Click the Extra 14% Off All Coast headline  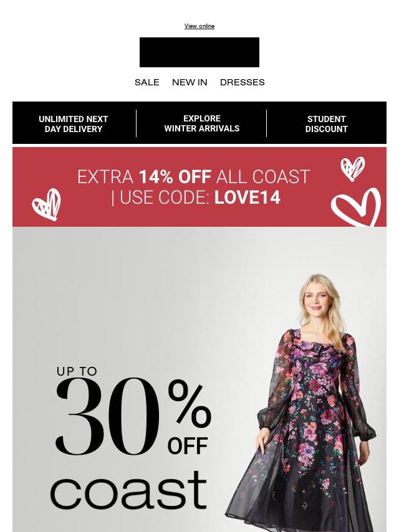coord(193,177)
